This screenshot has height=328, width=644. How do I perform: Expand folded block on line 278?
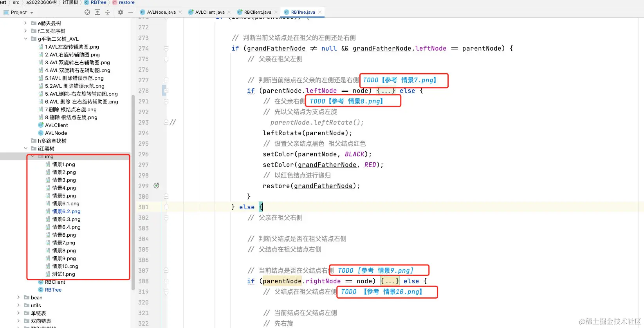166,91
